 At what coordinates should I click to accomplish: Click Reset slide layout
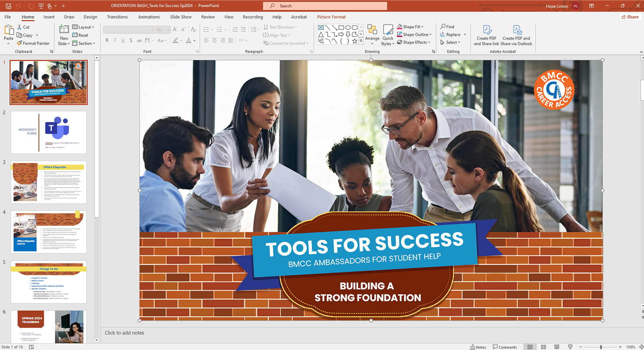click(80, 35)
